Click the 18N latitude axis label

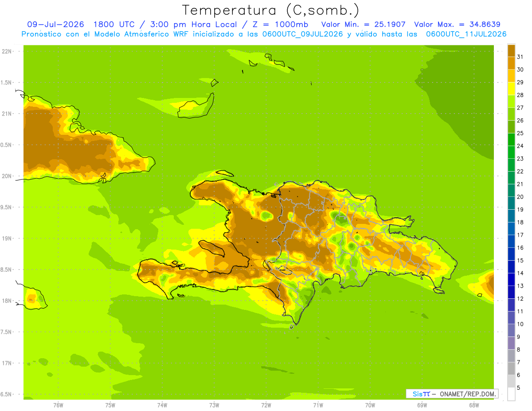coord(7,301)
